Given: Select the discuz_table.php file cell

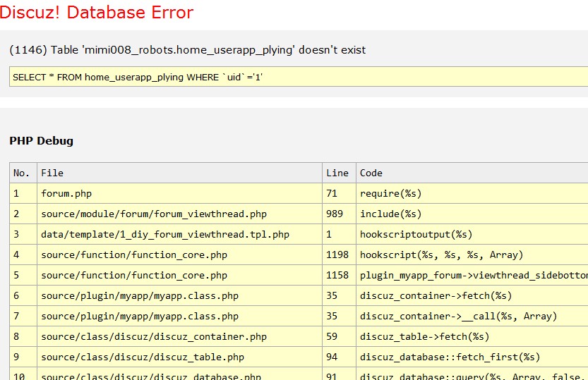Looking at the screenshot, I should click(x=179, y=357).
